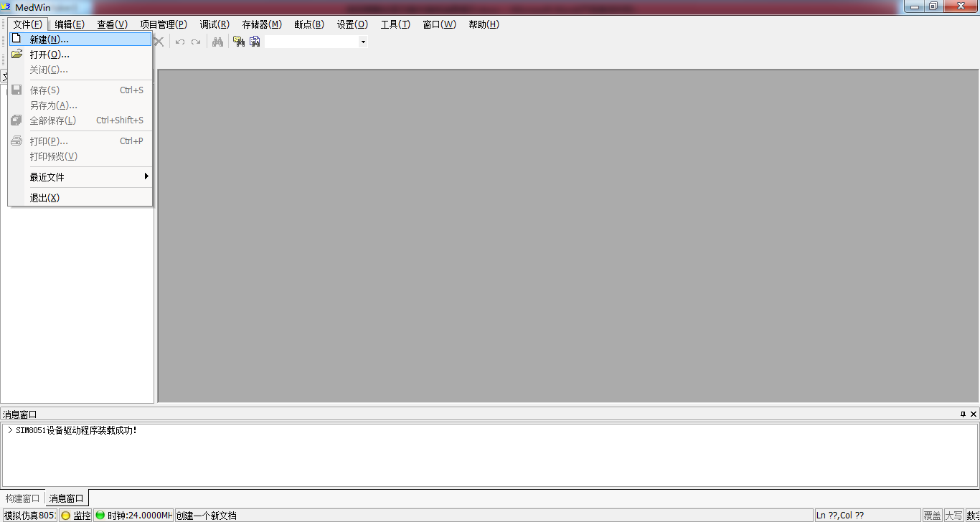This screenshot has width=980, height=522.
Task: Open the 项目管理(P) menu
Action: point(164,24)
